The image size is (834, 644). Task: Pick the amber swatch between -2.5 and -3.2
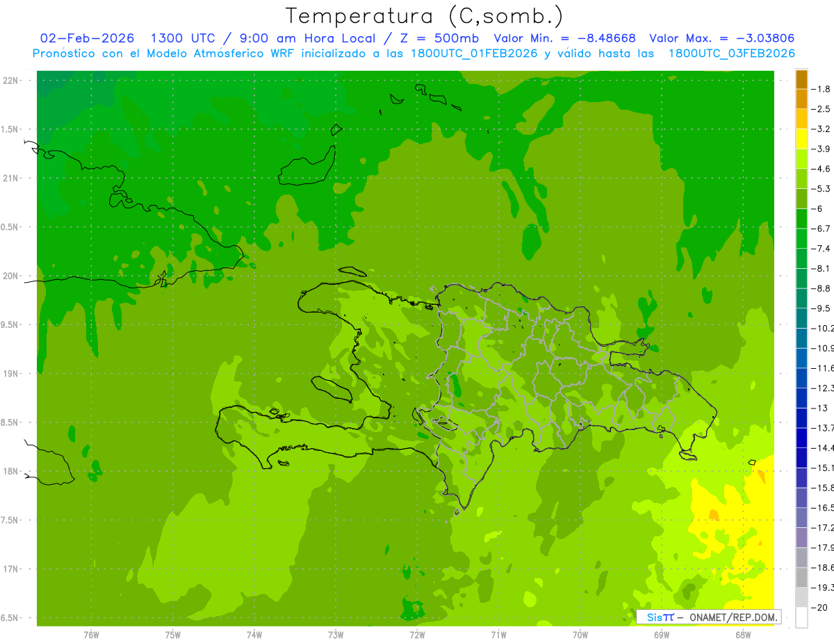[x=801, y=119]
